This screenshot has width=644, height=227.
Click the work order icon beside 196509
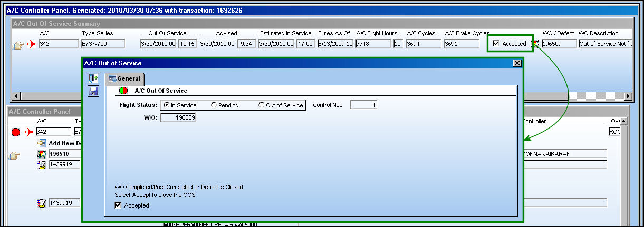tap(535, 44)
